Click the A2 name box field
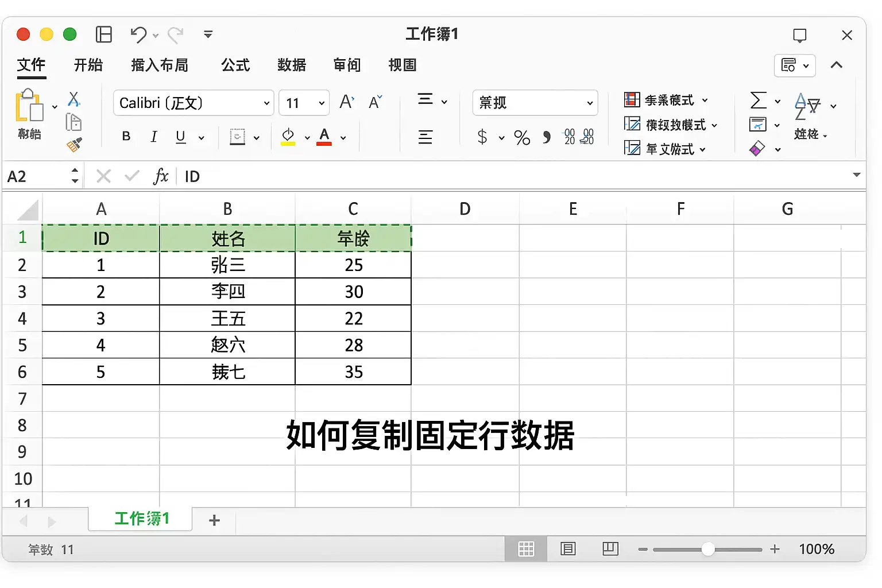 [41, 176]
